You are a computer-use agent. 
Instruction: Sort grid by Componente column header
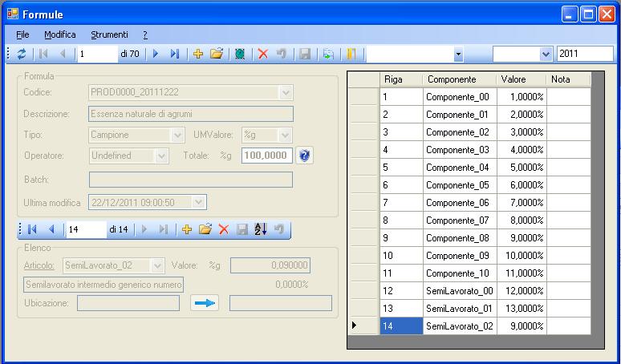[460, 79]
